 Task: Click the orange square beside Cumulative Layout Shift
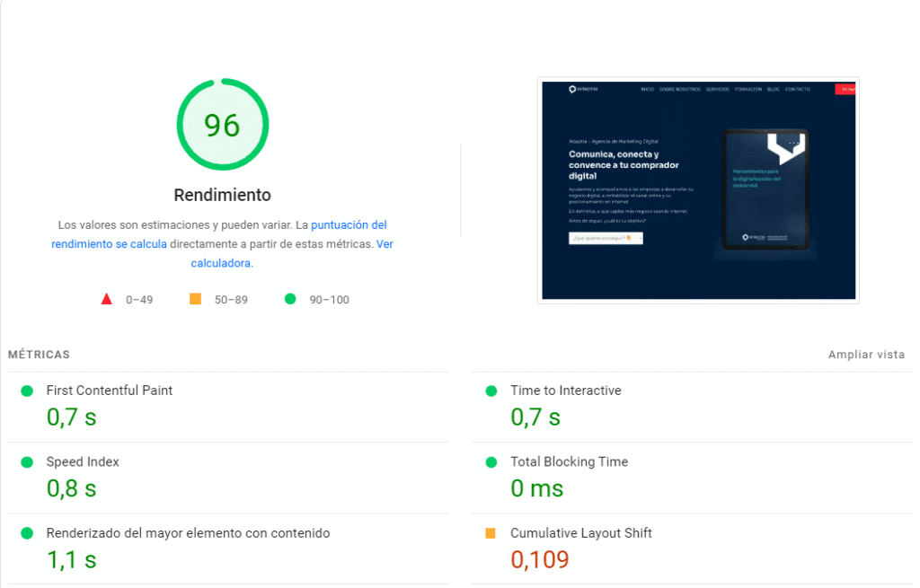coord(491,533)
